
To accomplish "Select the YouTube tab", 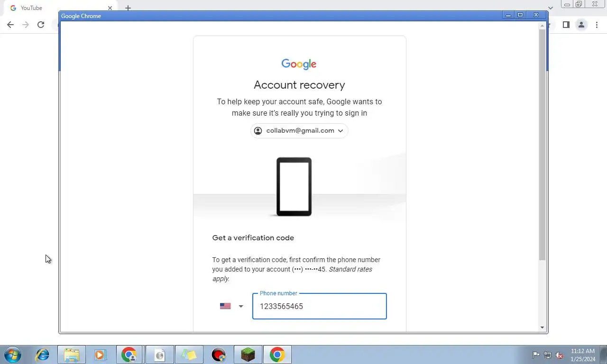I will (61, 8).
